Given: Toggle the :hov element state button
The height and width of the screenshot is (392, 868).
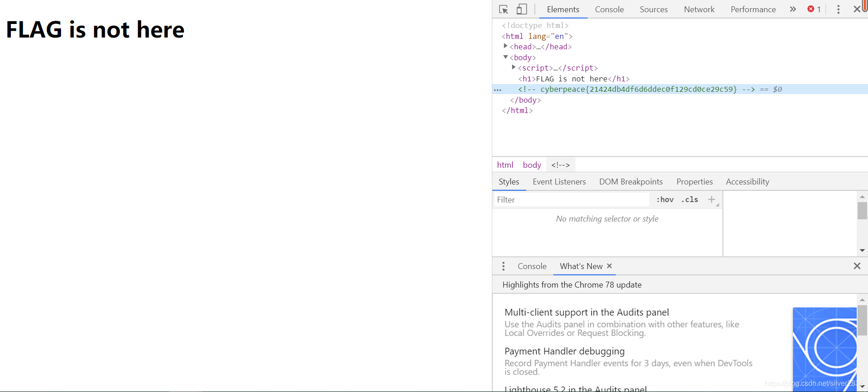Looking at the screenshot, I should [x=665, y=199].
